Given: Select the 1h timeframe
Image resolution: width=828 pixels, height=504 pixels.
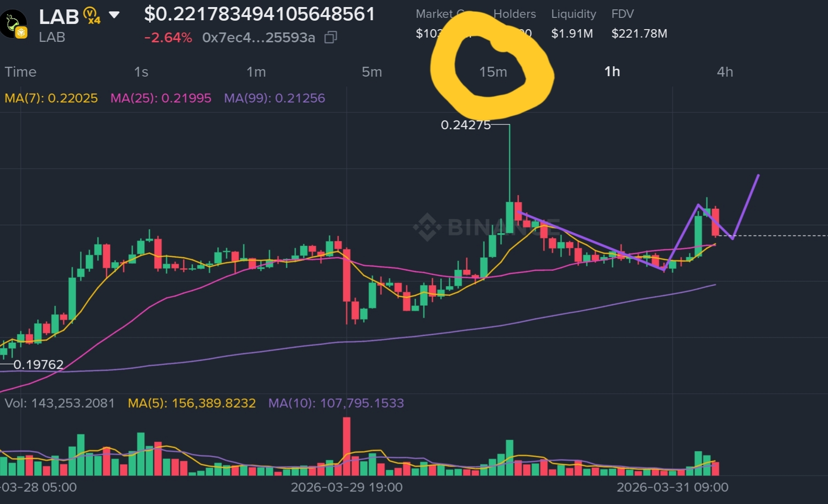Looking at the screenshot, I should pos(612,71).
